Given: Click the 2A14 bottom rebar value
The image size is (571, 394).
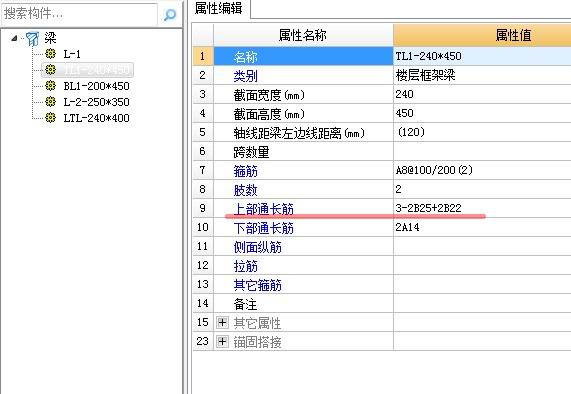Looking at the screenshot, I should (x=407, y=227).
